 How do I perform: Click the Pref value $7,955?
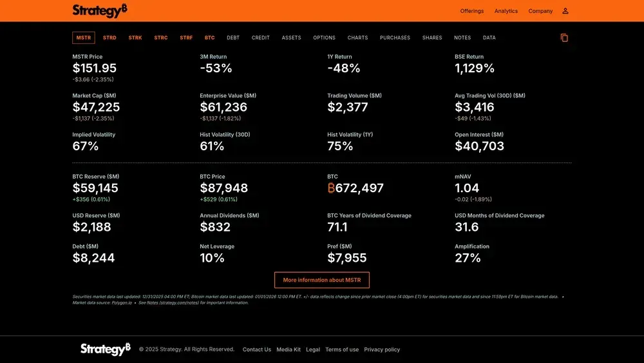(x=347, y=258)
